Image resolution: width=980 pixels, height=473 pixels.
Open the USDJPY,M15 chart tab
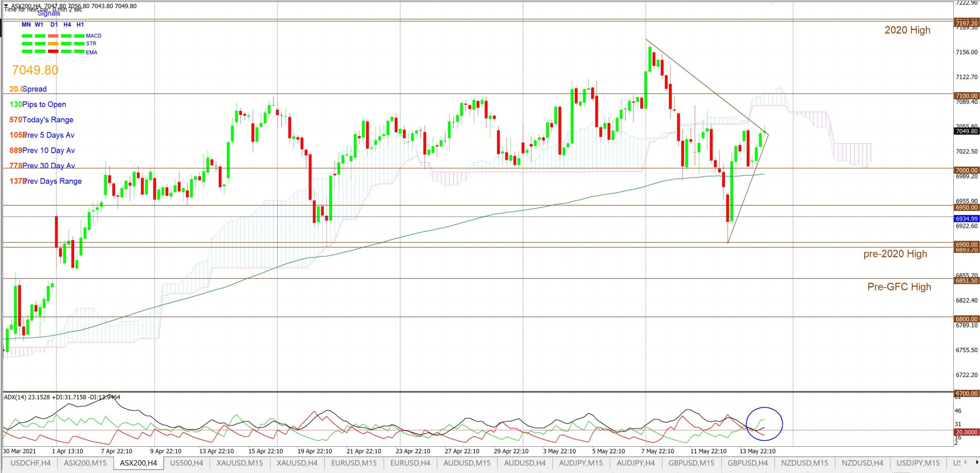918,463
